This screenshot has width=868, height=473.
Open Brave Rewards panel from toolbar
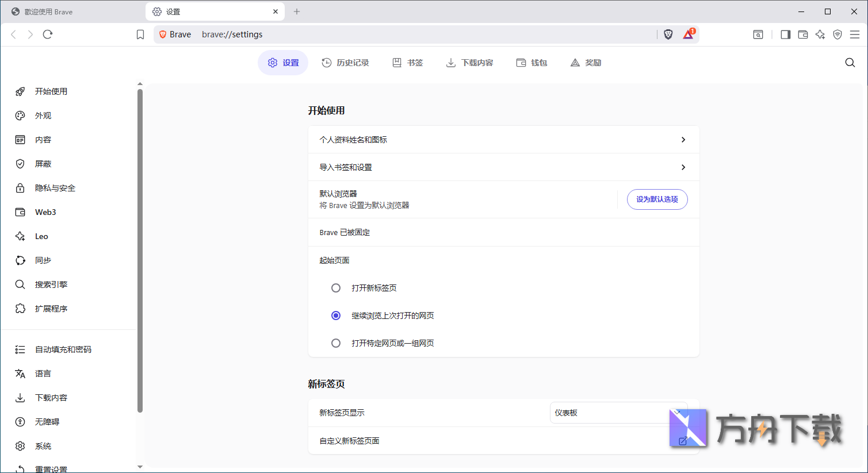pyautogui.click(x=688, y=34)
